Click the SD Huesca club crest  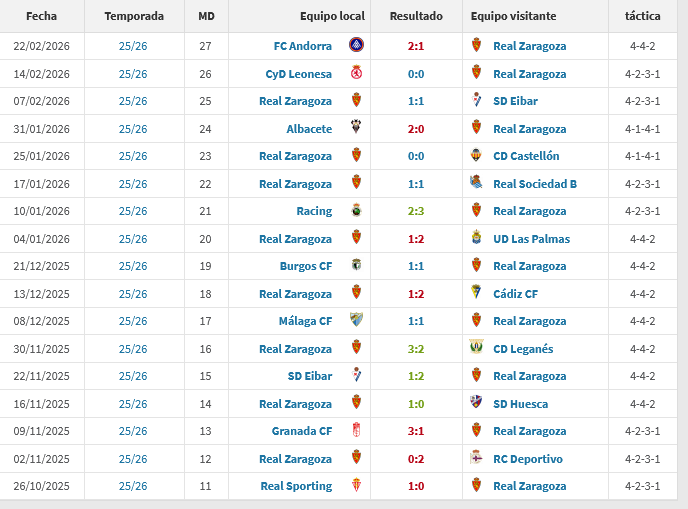(476, 403)
